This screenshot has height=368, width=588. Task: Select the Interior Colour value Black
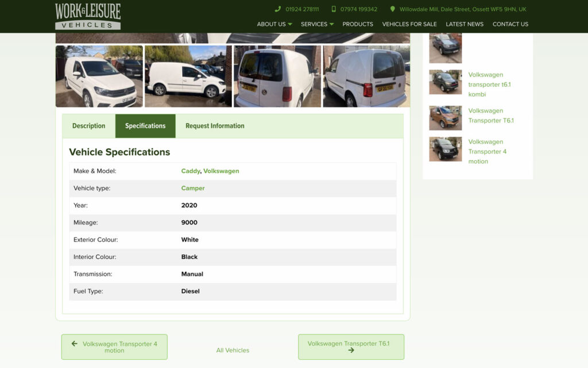[x=189, y=257]
